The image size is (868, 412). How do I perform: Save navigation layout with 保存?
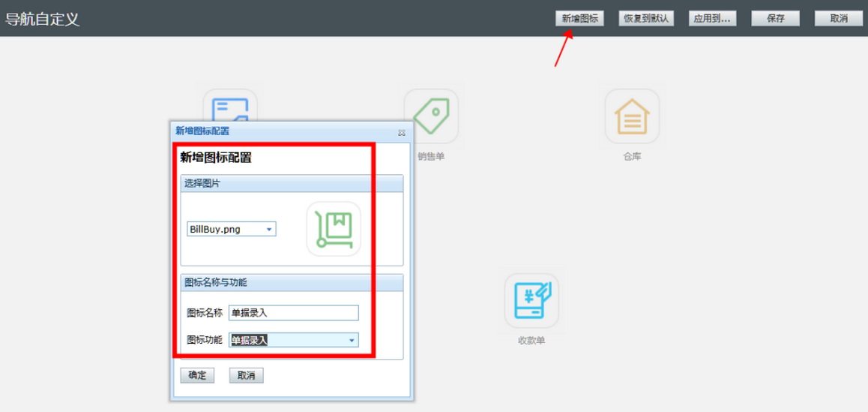(776, 19)
